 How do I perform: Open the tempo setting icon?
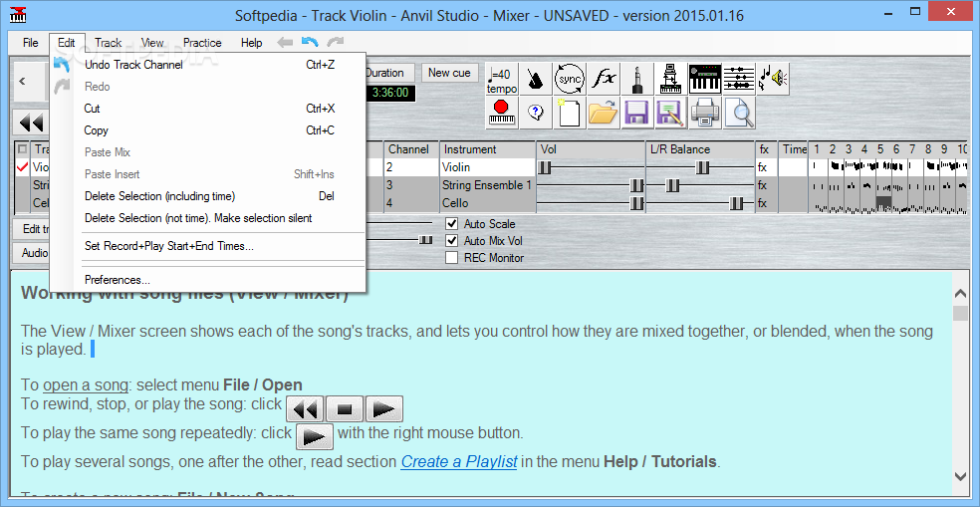[502, 80]
